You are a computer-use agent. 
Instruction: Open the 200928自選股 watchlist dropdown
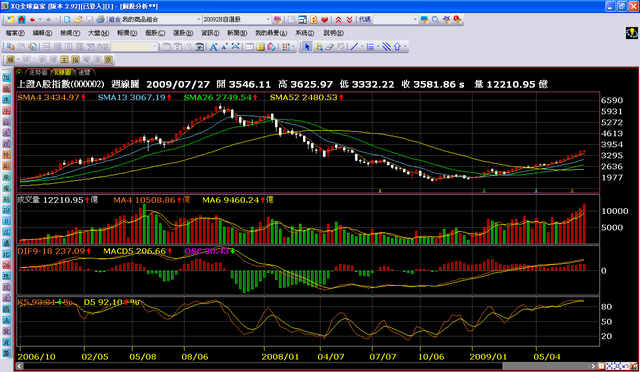point(236,19)
